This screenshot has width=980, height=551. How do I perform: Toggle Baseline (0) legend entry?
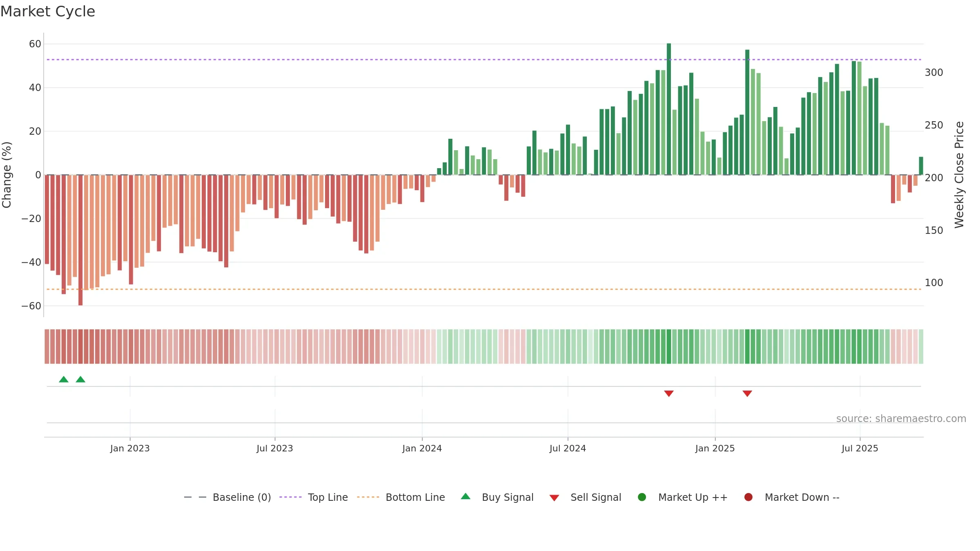pyautogui.click(x=227, y=497)
